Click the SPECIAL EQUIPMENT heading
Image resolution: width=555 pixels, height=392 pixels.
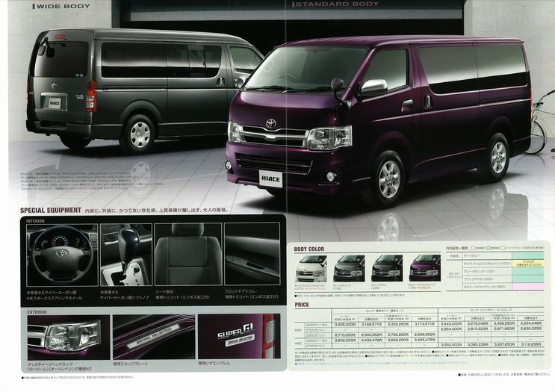click(x=51, y=210)
